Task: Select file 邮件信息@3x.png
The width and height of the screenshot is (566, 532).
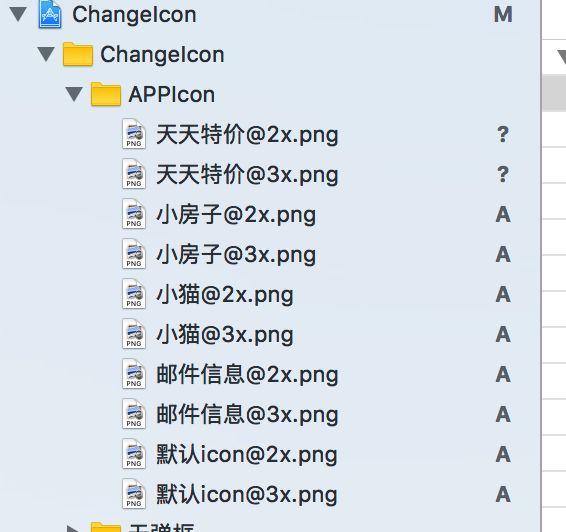Action: click(247, 415)
